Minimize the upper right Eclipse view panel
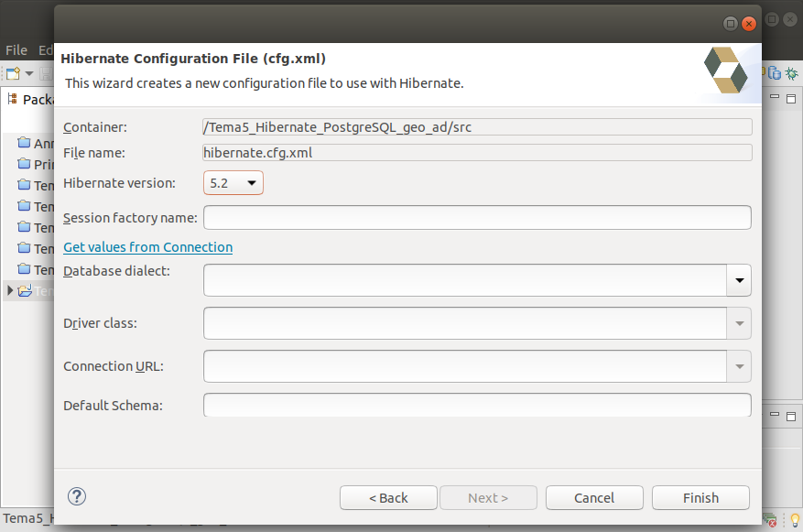 point(775,97)
